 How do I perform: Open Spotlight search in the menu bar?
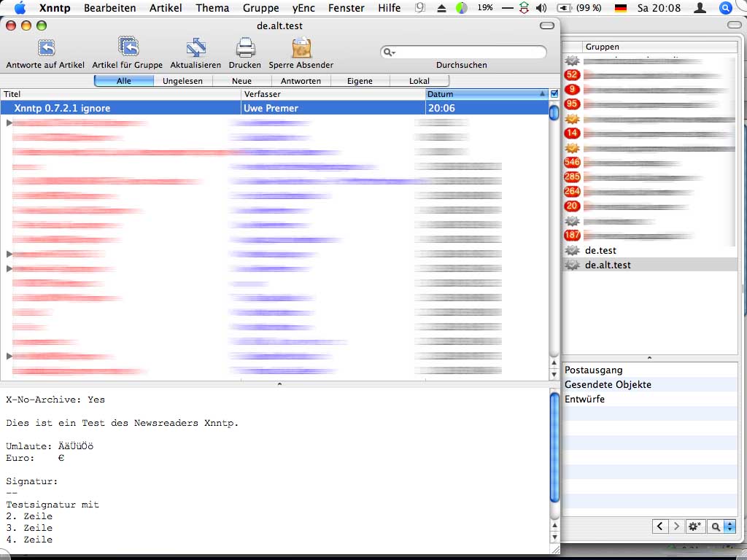coord(725,8)
